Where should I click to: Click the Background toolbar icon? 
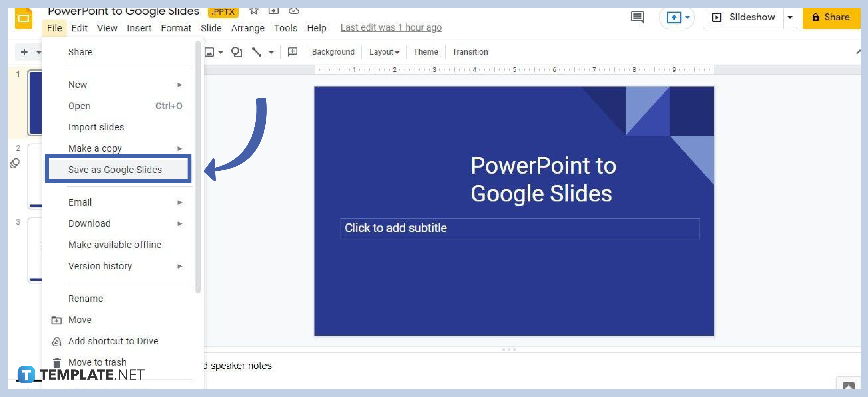point(333,52)
